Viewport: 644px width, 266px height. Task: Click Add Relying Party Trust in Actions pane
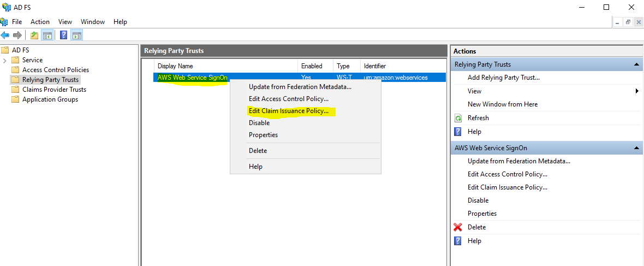pos(503,78)
